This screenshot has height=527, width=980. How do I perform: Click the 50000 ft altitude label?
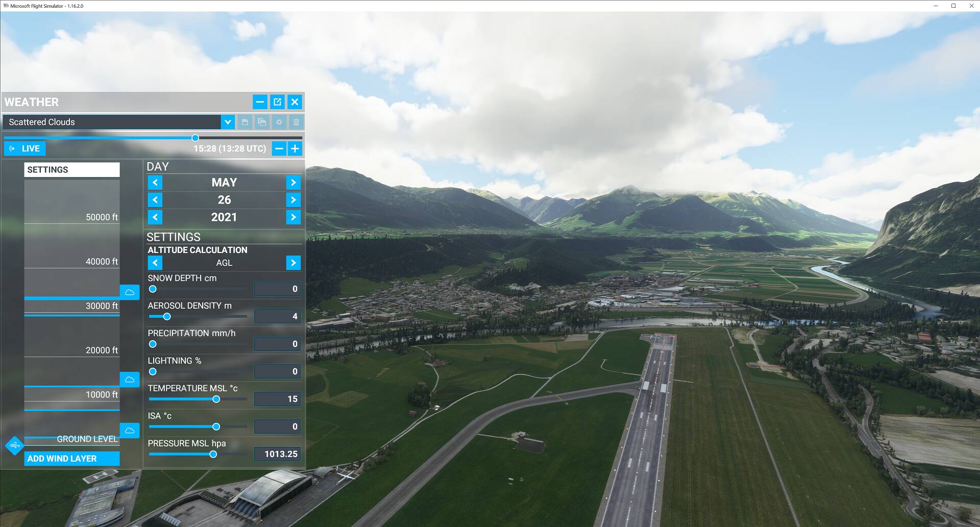point(102,217)
